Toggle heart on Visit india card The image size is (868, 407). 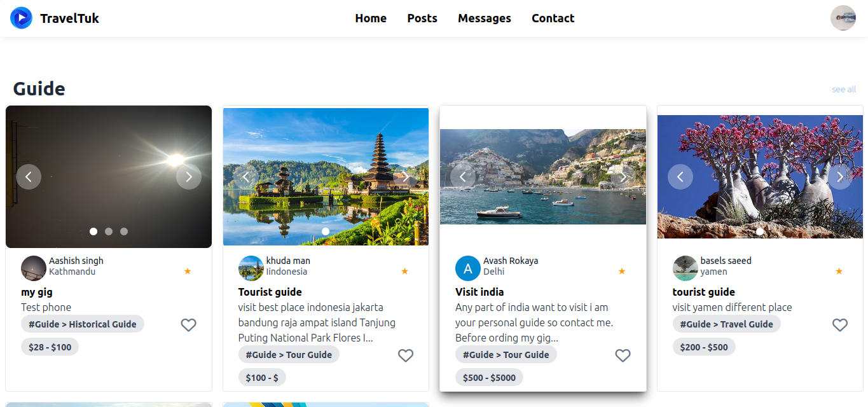tap(623, 355)
